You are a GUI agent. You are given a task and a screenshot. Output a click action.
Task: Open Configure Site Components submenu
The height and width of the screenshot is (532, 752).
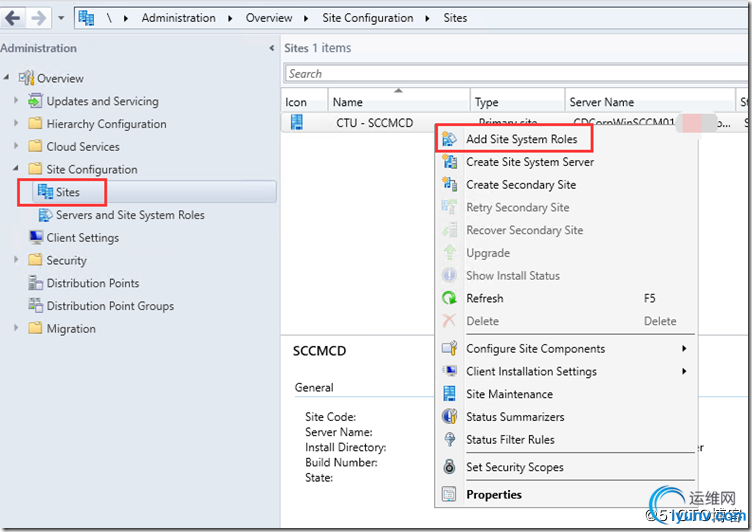pos(566,349)
